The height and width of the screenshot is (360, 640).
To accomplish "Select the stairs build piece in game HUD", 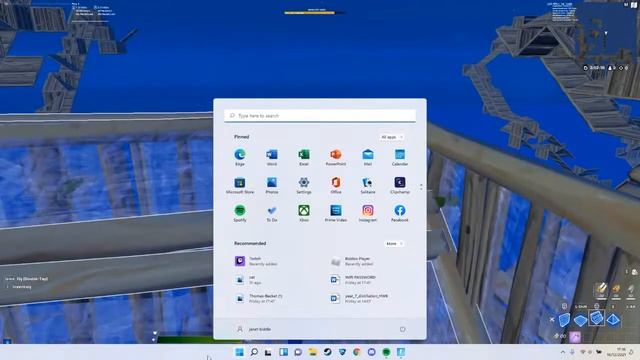I will [x=596, y=318].
